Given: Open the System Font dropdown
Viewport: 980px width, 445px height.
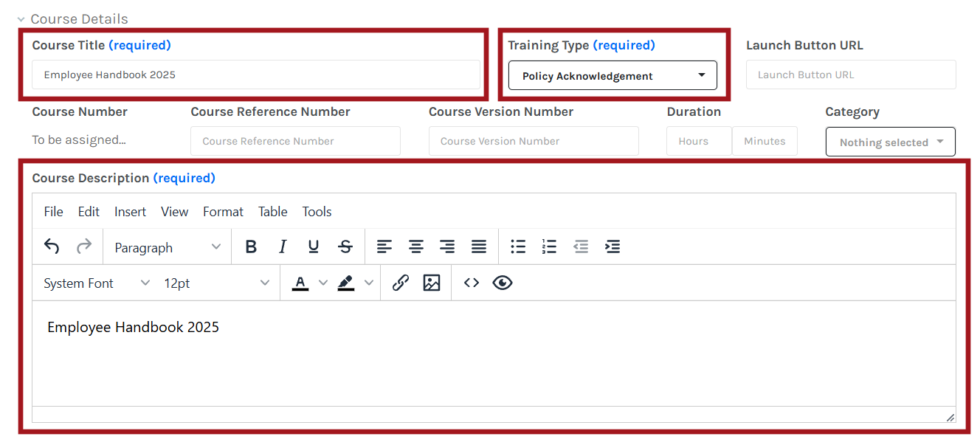Looking at the screenshot, I should (96, 283).
